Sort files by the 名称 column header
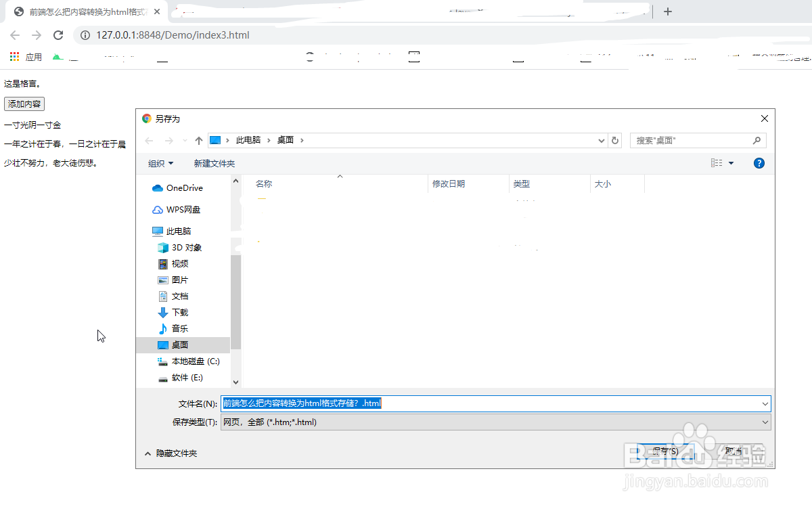Screen dimensions: 812x509 (263, 183)
